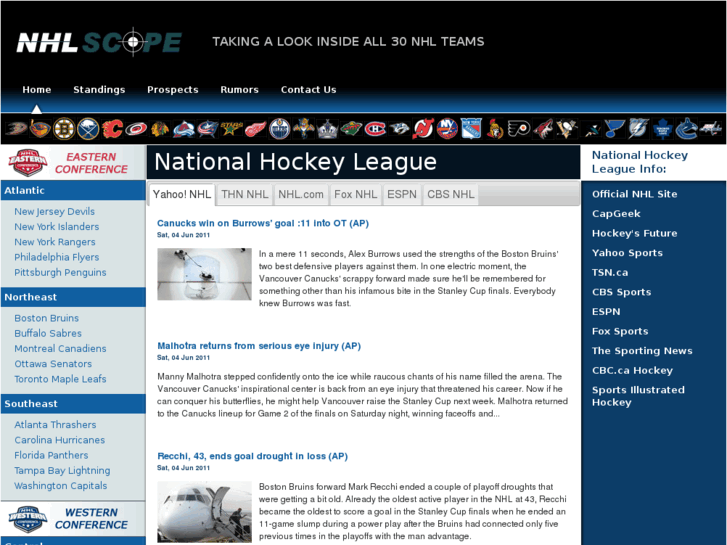Click the Pittsburgh Penguins team logo
The image size is (727, 545).
click(x=567, y=128)
